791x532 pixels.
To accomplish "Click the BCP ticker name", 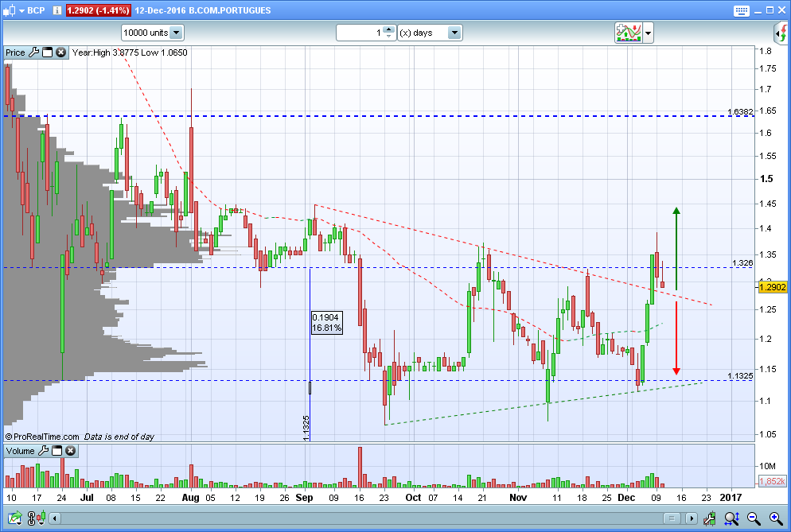I will click(36, 10).
